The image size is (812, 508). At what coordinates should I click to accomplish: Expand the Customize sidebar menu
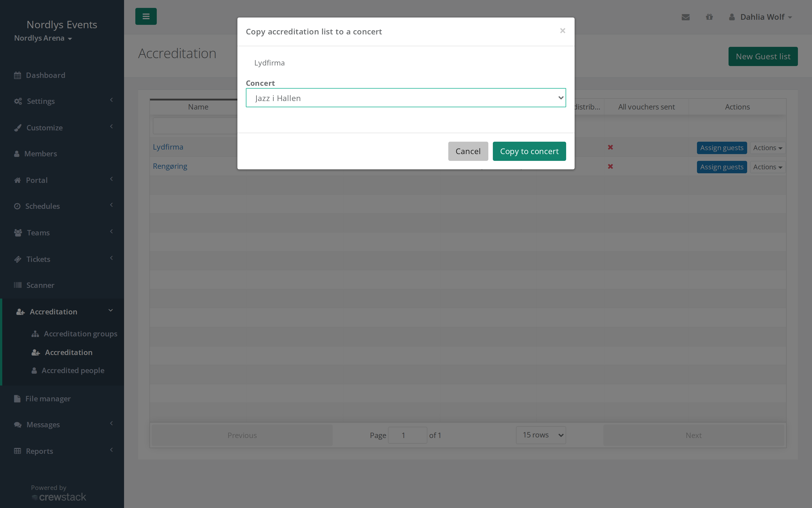tap(62, 128)
